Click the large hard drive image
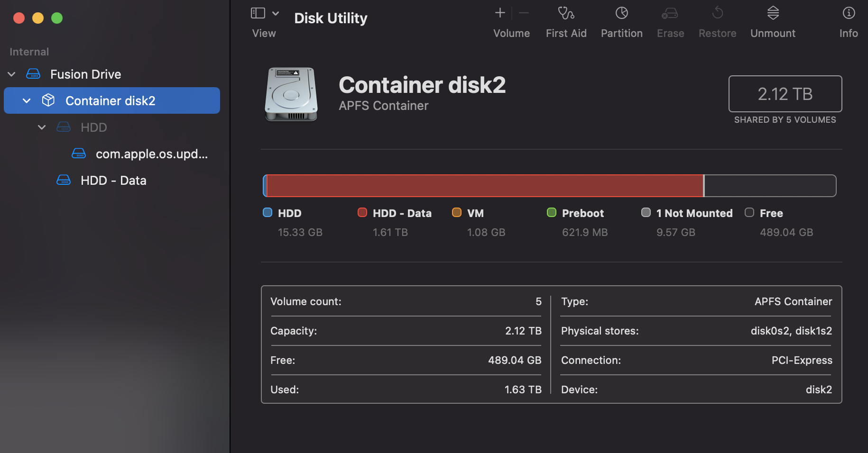This screenshot has height=453, width=868. 291,94
